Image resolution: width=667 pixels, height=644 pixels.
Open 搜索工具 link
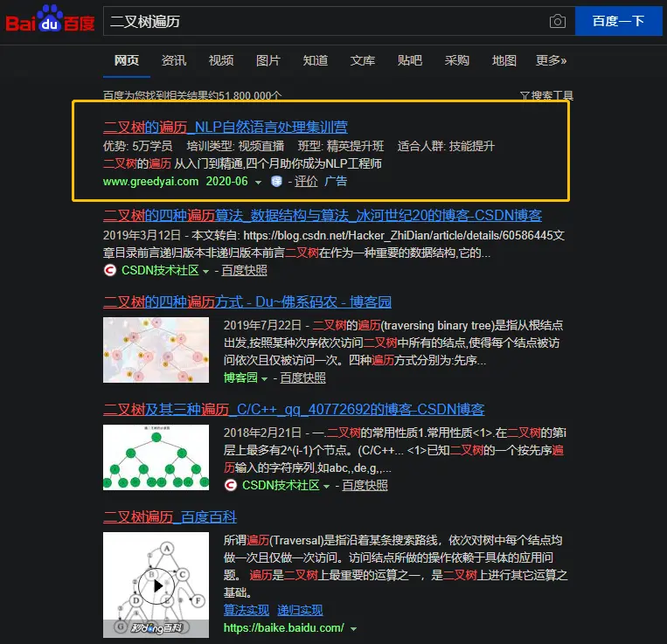(x=552, y=95)
